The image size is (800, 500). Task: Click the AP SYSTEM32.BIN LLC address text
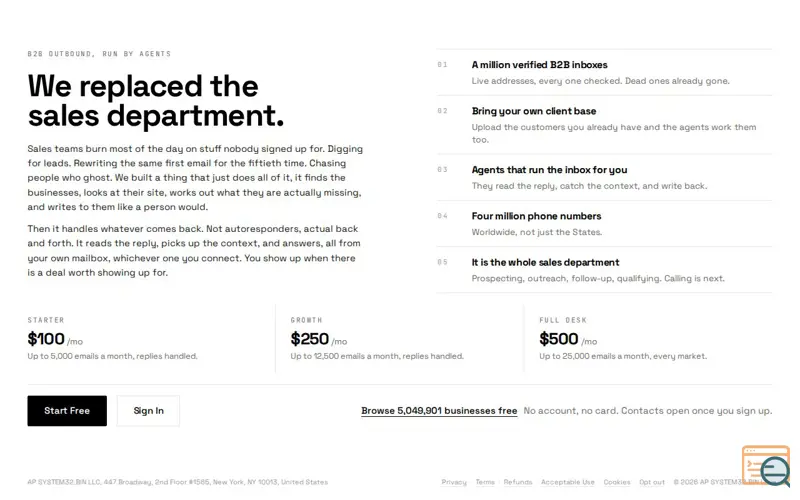tap(178, 482)
